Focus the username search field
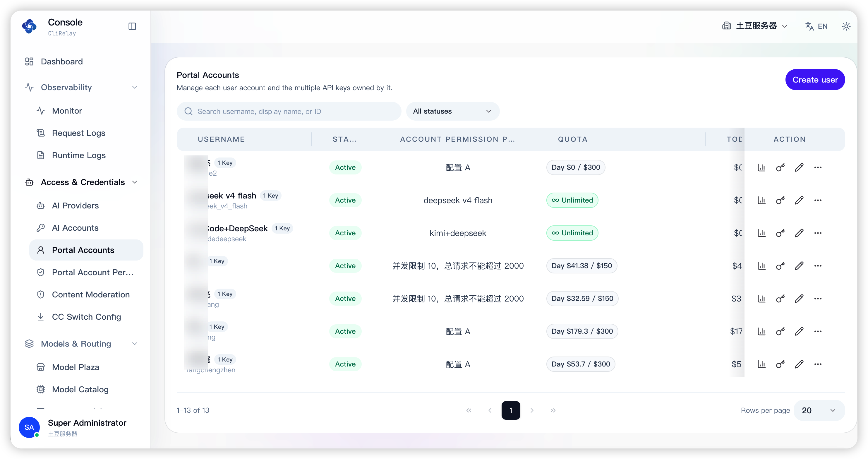 pyautogui.click(x=289, y=112)
